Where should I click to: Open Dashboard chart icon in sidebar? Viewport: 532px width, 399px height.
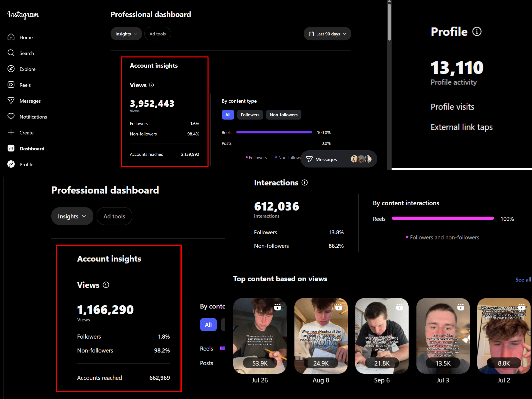pos(11,148)
